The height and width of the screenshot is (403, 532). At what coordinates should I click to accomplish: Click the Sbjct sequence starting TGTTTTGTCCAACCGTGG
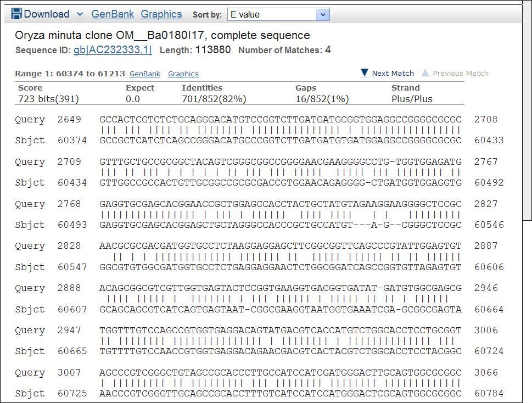[280, 351]
